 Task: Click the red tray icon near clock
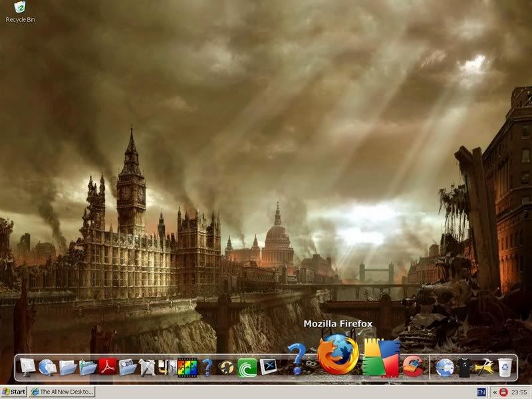click(504, 392)
